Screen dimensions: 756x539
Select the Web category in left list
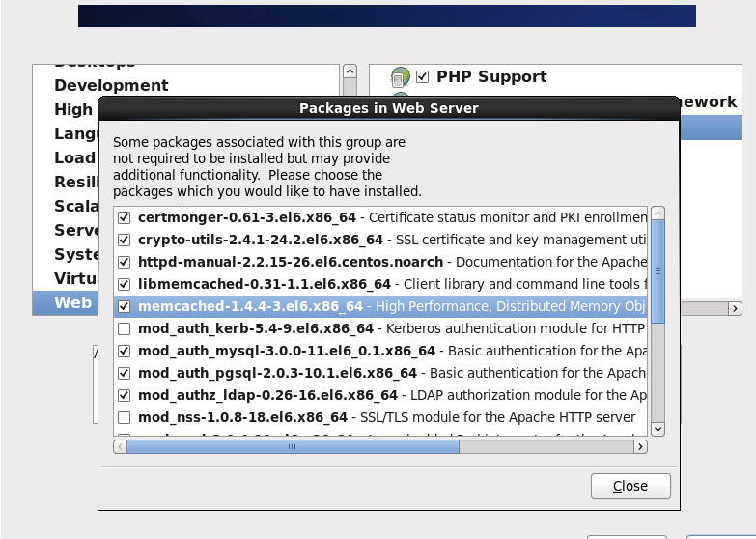coord(72,303)
